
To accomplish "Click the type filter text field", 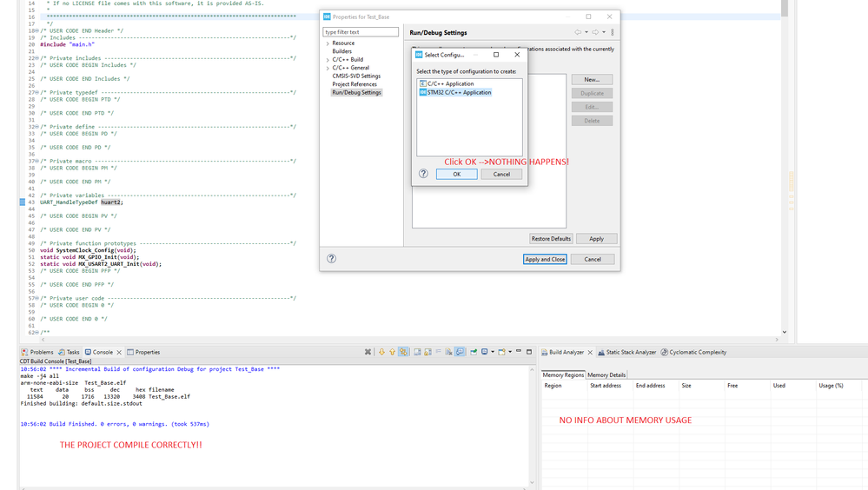I will pos(361,32).
